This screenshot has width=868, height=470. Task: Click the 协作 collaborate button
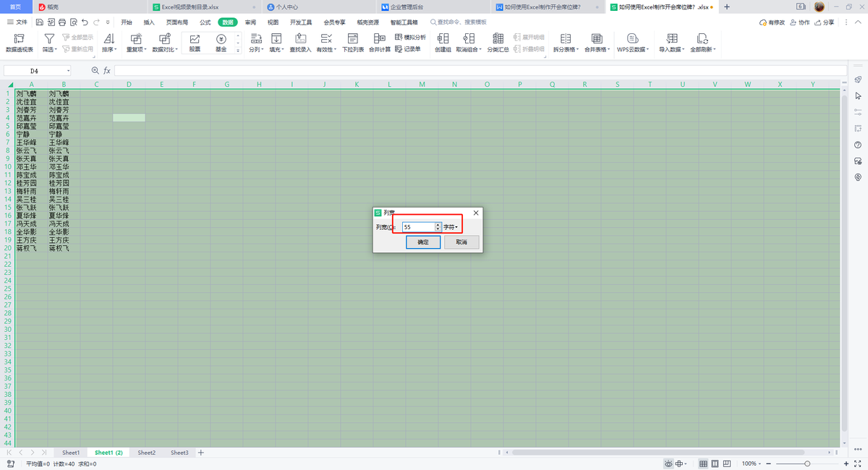point(799,22)
